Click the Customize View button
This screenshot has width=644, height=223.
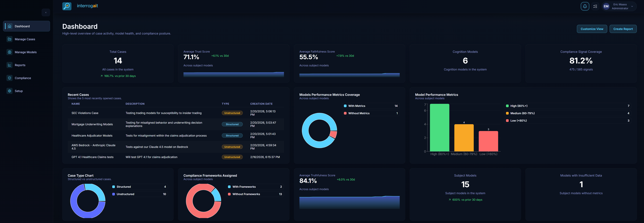(x=592, y=29)
